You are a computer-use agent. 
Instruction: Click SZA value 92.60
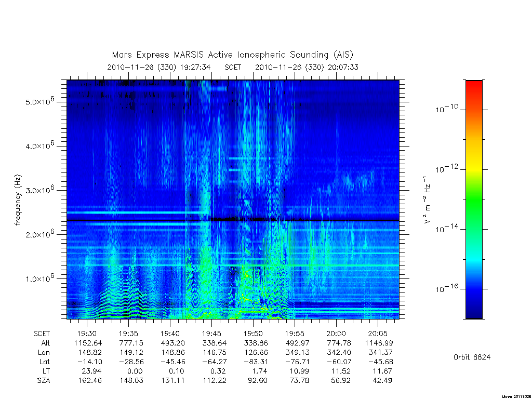[258, 381]
